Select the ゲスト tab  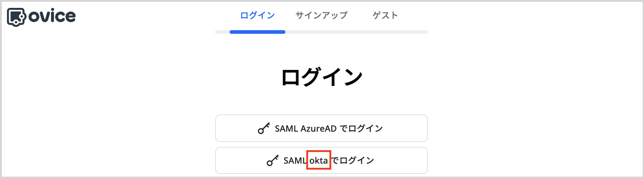coord(385,15)
